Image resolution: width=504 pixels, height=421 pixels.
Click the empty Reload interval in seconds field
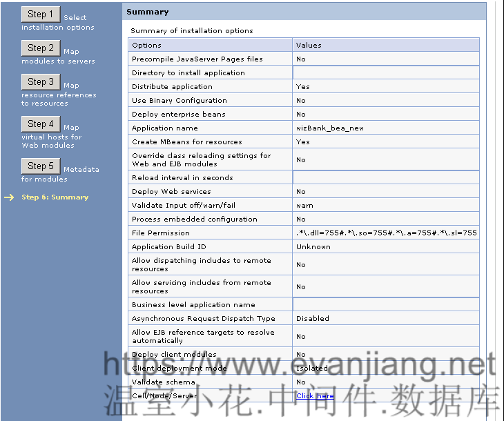[x=385, y=178]
